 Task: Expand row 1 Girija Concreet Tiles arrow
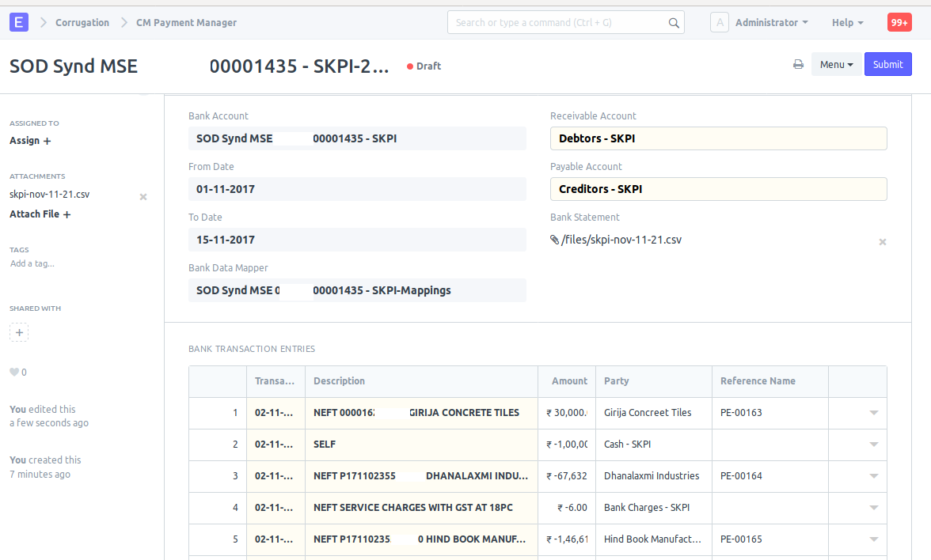click(873, 413)
